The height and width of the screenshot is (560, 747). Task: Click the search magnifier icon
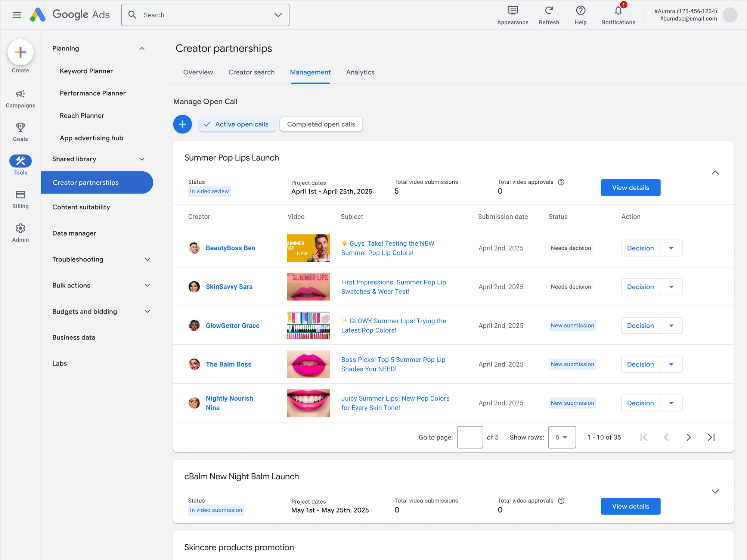[132, 15]
